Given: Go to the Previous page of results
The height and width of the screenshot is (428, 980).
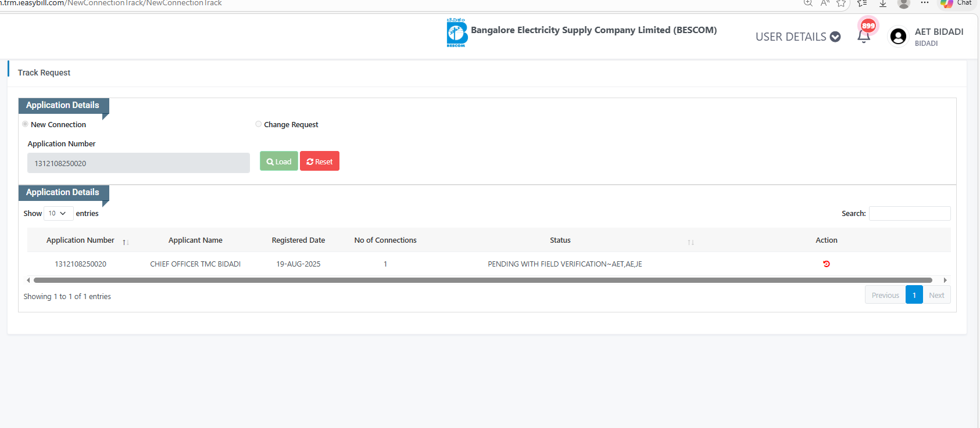Looking at the screenshot, I should pos(885,295).
